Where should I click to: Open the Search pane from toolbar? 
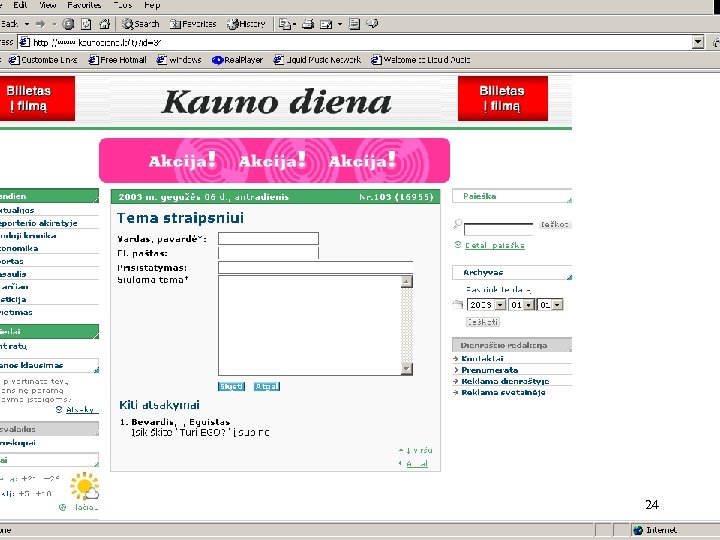pyautogui.click(x=140, y=24)
